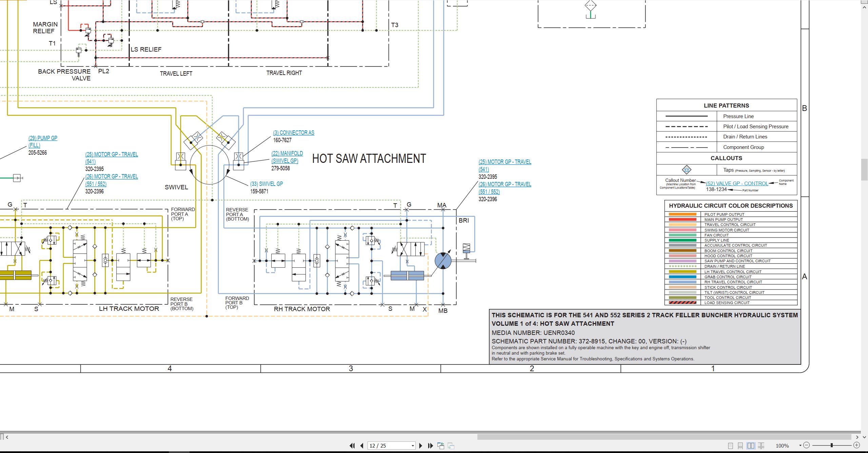
Task: Click the HOT SAW ATTACHMENT heading
Action: pos(369,158)
